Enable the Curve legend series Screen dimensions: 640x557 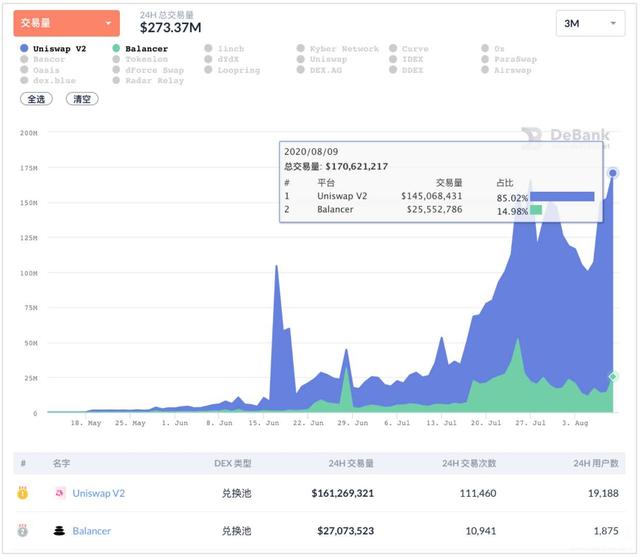coord(409,49)
